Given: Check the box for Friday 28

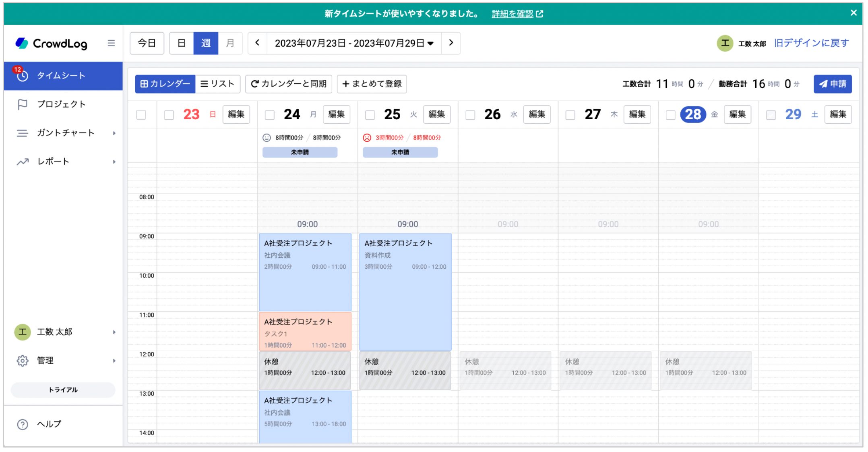Looking at the screenshot, I should tap(670, 115).
